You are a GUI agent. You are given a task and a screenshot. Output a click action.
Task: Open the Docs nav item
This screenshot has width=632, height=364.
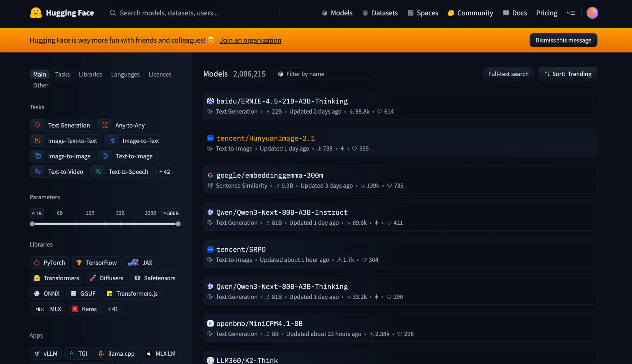[x=515, y=13]
